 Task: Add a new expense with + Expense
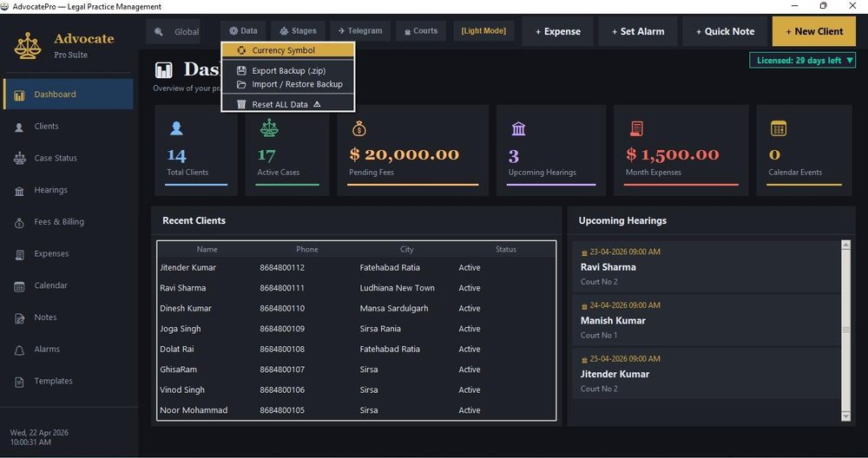[x=557, y=31]
